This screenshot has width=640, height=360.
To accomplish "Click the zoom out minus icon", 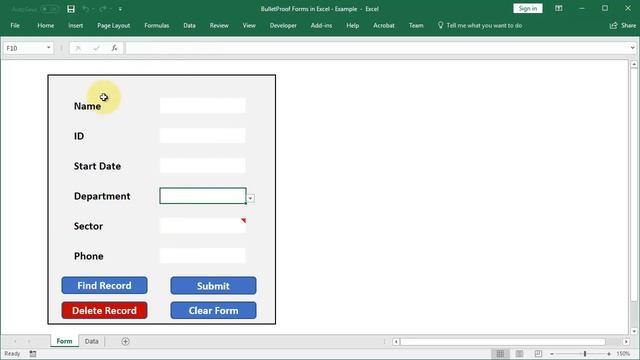I will 552,354.
